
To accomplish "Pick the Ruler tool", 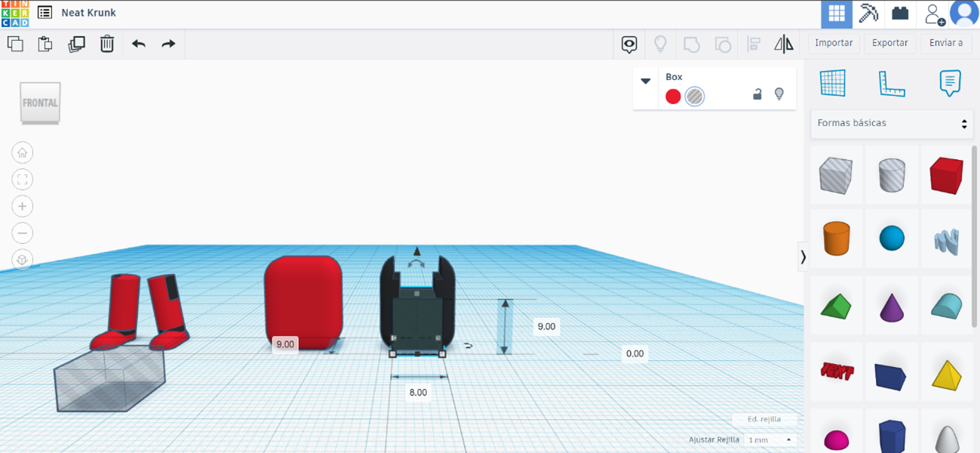I will pyautogui.click(x=892, y=83).
